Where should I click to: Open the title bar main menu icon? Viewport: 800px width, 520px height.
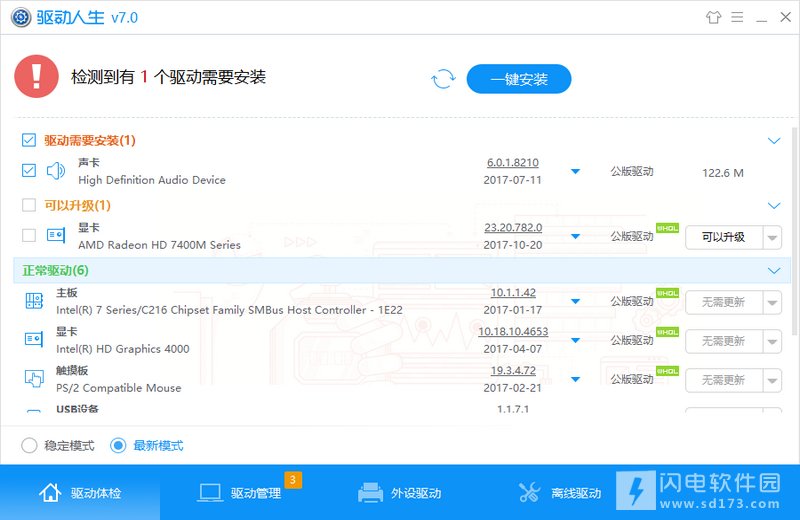click(x=737, y=17)
